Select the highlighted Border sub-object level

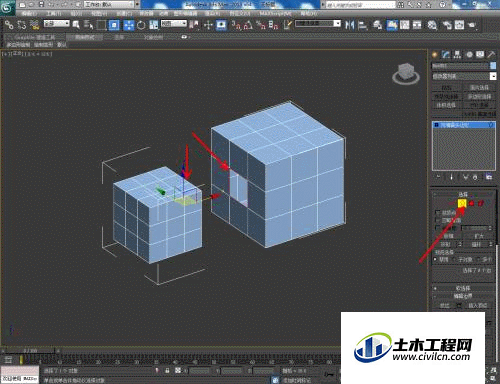[x=462, y=203]
